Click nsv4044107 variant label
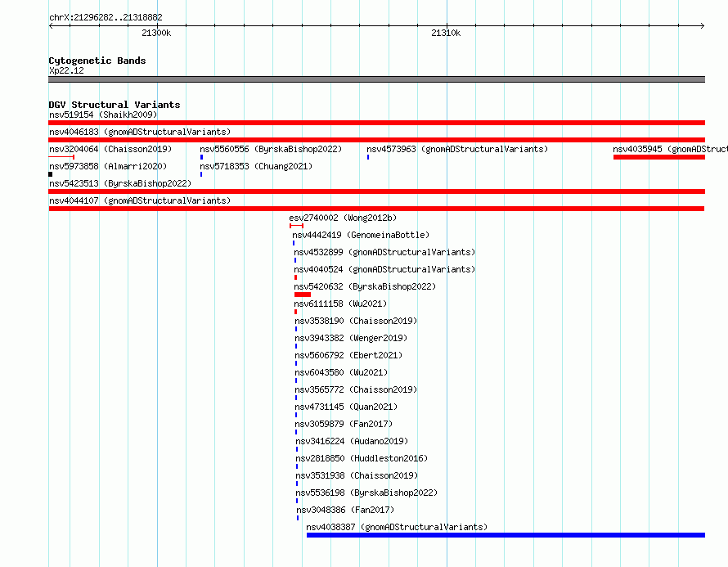The image size is (728, 567). click(140, 200)
